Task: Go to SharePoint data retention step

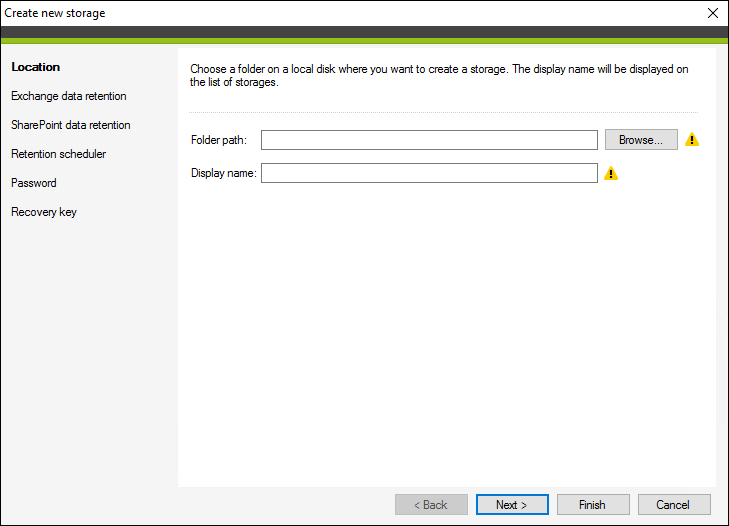Action: 71,125
